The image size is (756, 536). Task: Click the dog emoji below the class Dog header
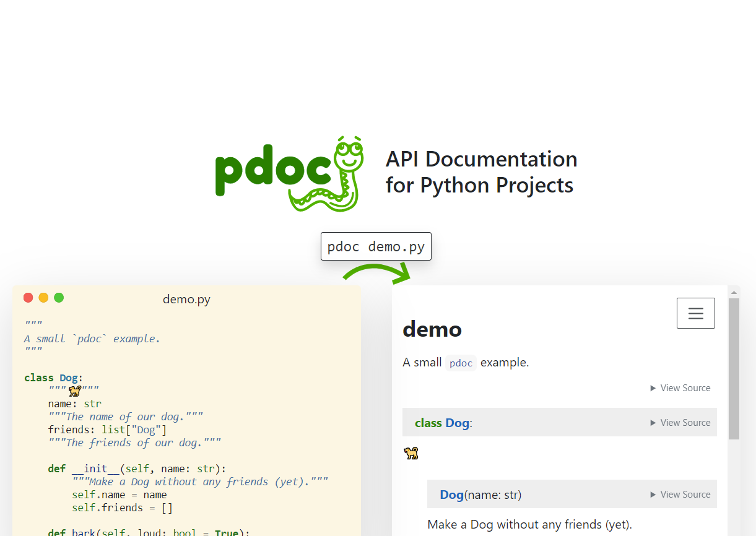[411, 454]
